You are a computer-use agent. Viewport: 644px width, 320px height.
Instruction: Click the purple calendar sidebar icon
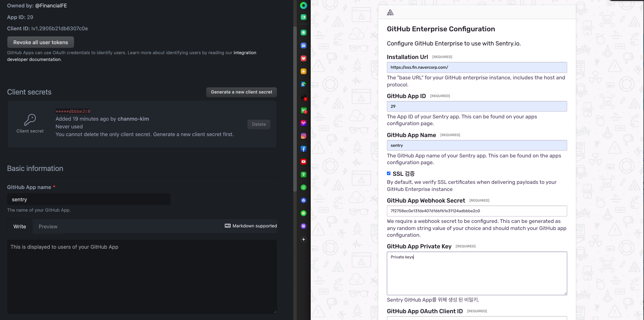click(303, 226)
